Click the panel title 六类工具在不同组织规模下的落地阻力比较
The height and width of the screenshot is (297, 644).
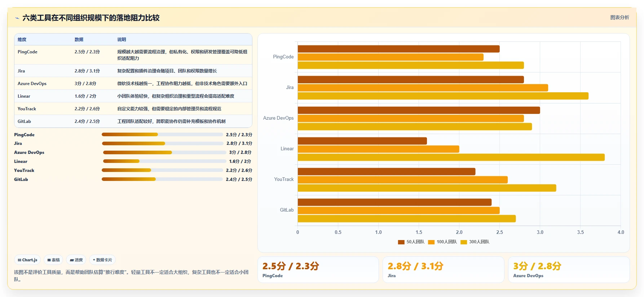point(91,18)
